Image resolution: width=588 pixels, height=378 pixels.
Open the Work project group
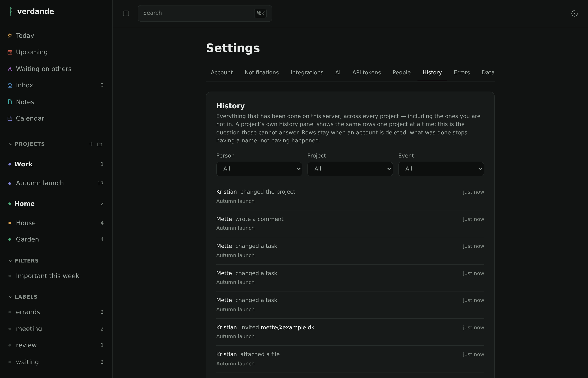click(56, 164)
